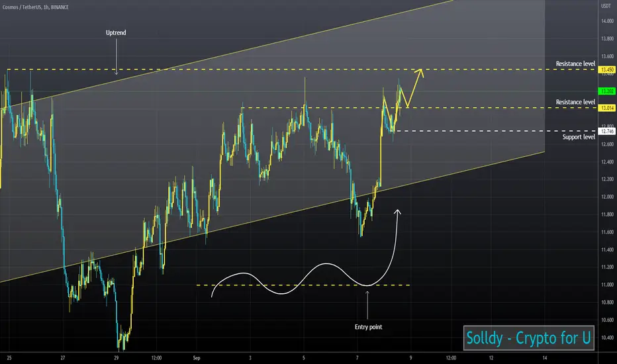Click the 25 date label on time axis
The width and height of the screenshot is (617, 364).
[x=9, y=358]
